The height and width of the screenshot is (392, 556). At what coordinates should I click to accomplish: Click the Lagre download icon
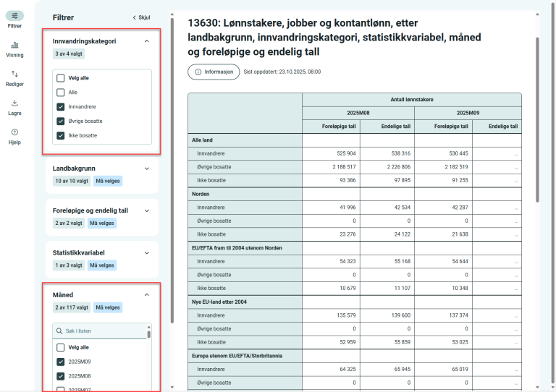tap(14, 103)
